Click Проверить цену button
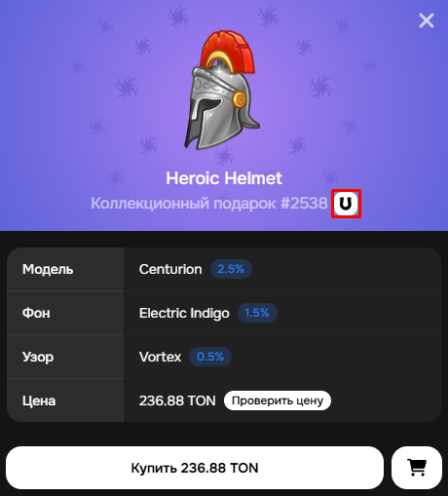Screen dimensions: 448x496 click(278, 401)
